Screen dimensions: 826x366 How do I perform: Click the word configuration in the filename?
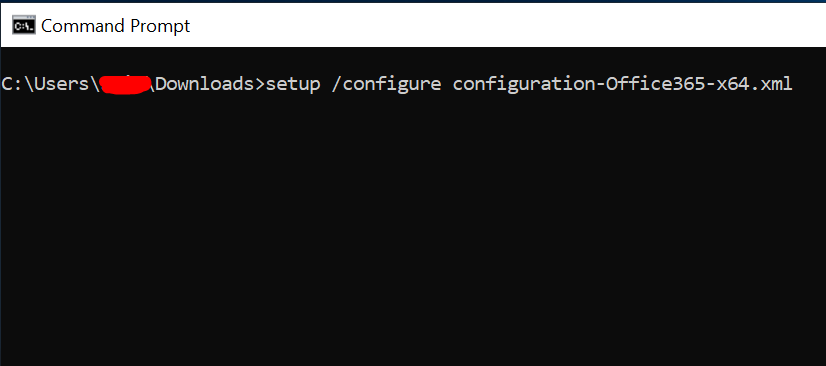tap(522, 85)
